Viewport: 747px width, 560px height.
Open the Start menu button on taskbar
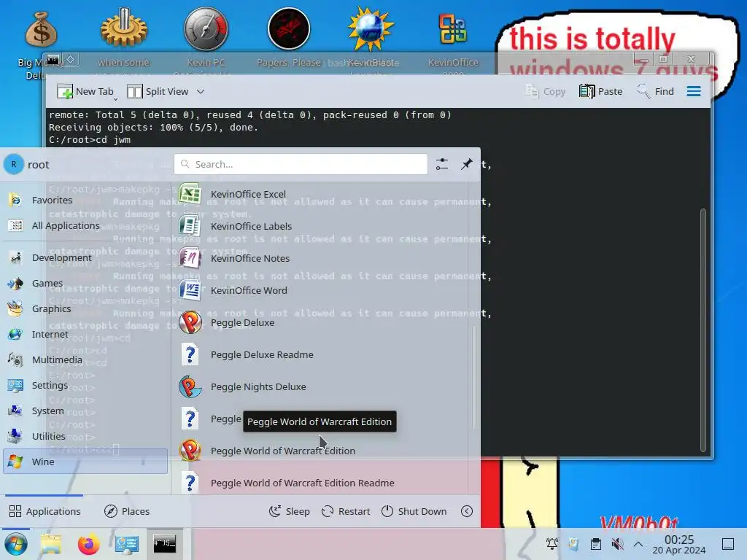pos(16,544)
